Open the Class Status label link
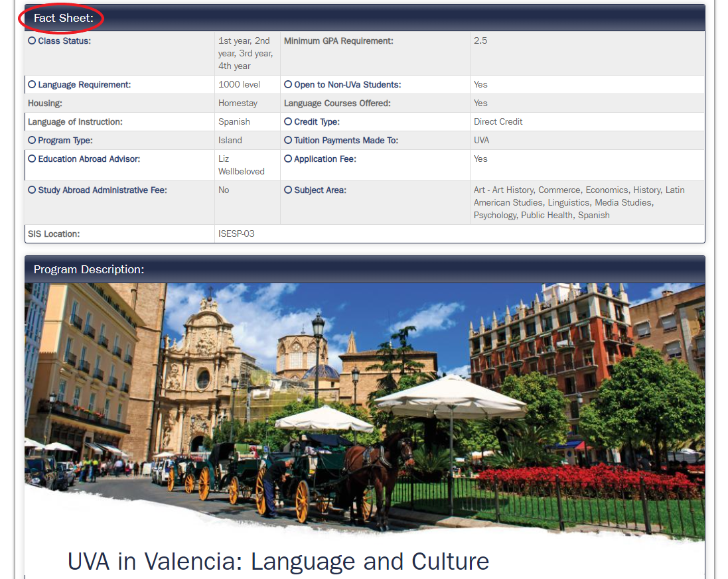This screenshot has height=579, width=728. [64, 41]
